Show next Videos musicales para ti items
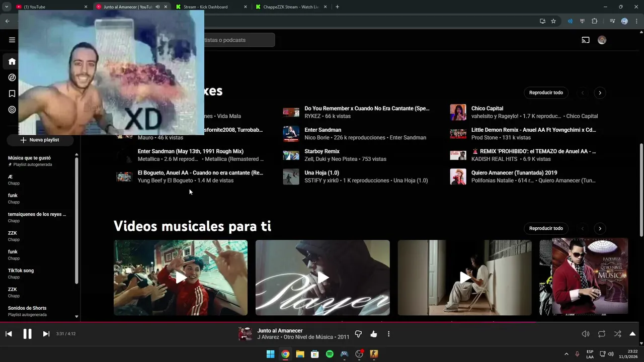Screen dimensions: 644x362 tap(600, 228)
